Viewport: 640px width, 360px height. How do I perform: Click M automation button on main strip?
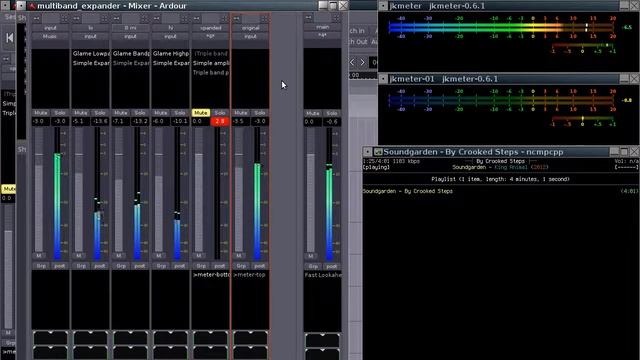(311, 256)
